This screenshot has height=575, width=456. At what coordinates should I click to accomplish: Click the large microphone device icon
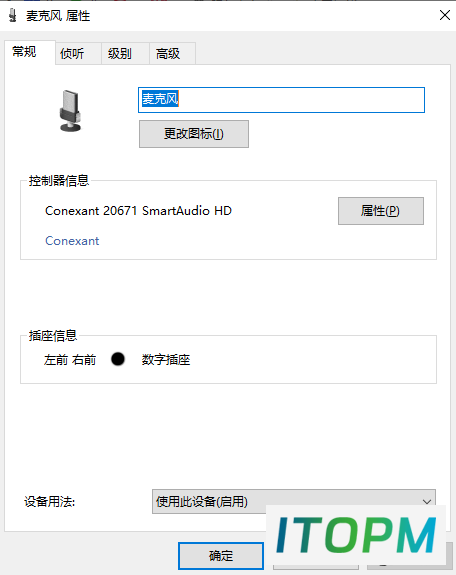click(x=70, y=111)
